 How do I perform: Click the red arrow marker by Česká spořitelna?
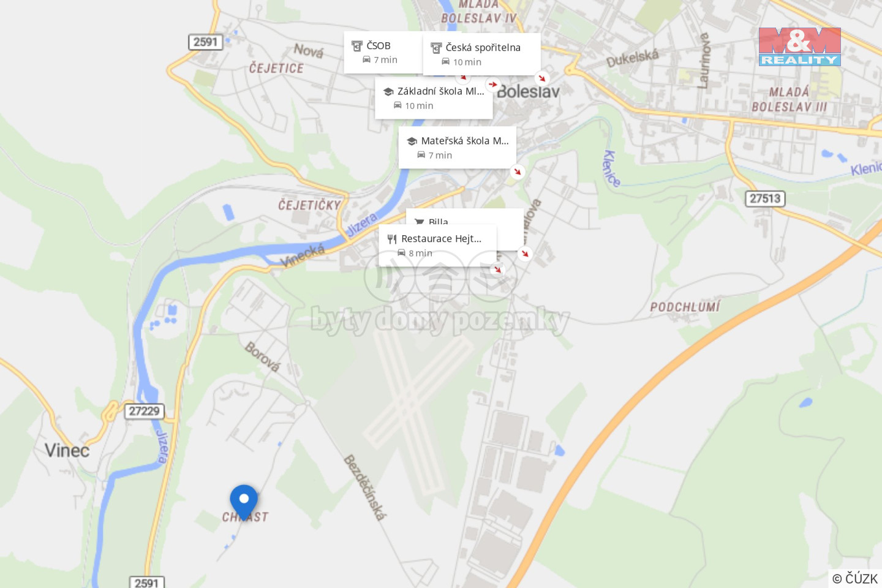tap(541, 78)
